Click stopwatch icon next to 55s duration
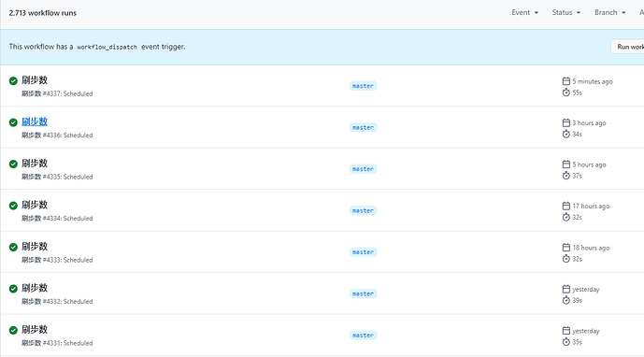The image size is (644, 357). [566, 93]
